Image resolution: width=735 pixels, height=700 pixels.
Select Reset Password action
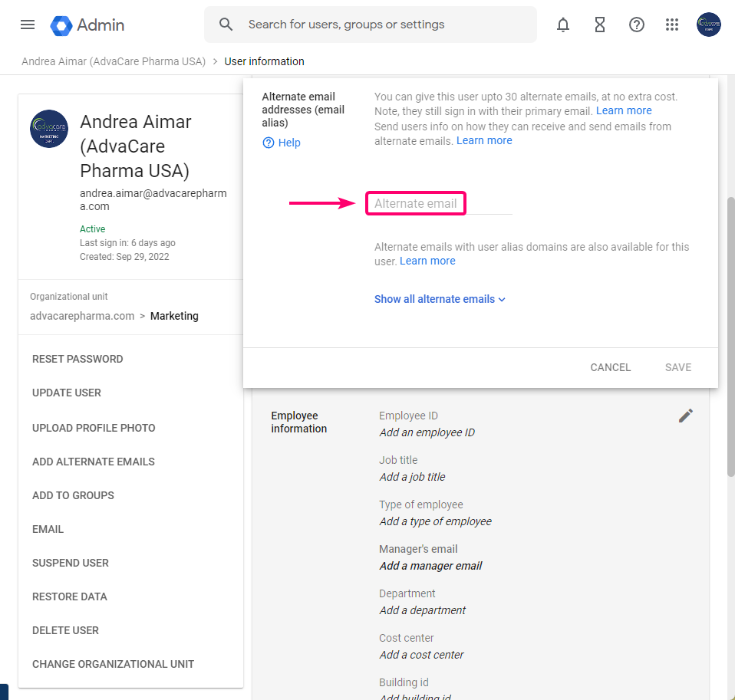pyautogui.click(x=77, y=359)
